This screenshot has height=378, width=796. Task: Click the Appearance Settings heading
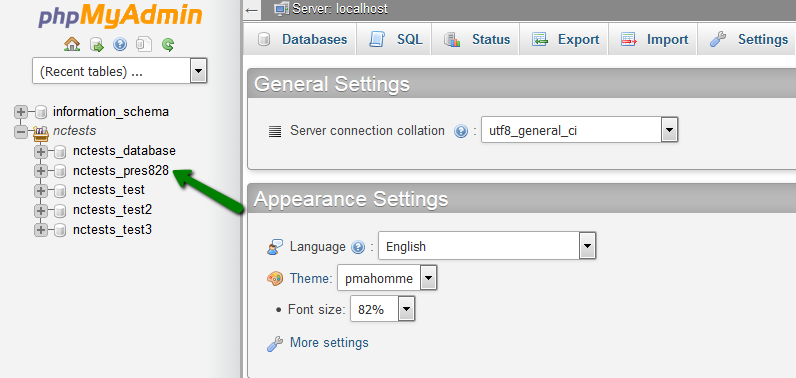point(351,199)
